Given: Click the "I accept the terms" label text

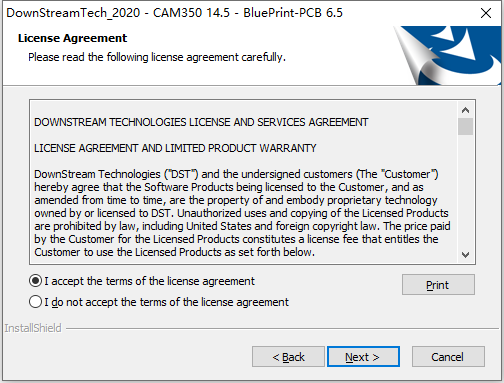Looking at the screenshot, I should 149,281.
